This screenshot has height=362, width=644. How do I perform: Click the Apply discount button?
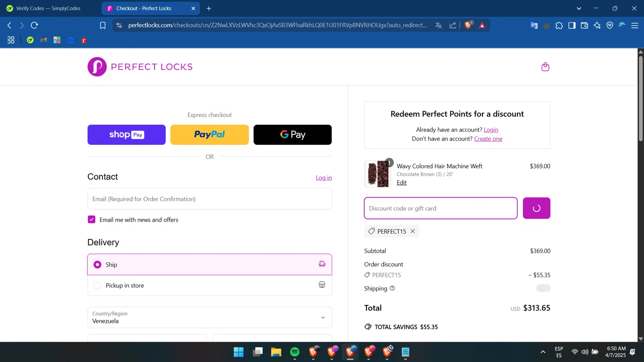coord(536,208)
